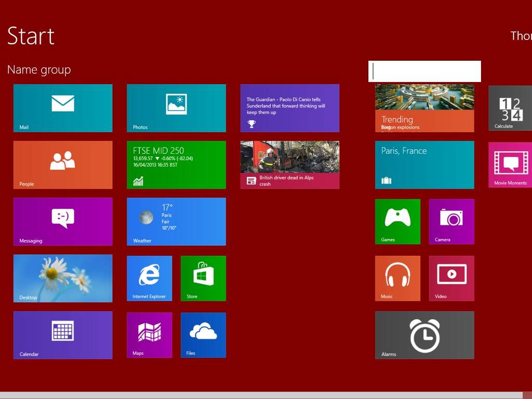Click the user account name at top right
532x399 pixels.
point(521,36)
